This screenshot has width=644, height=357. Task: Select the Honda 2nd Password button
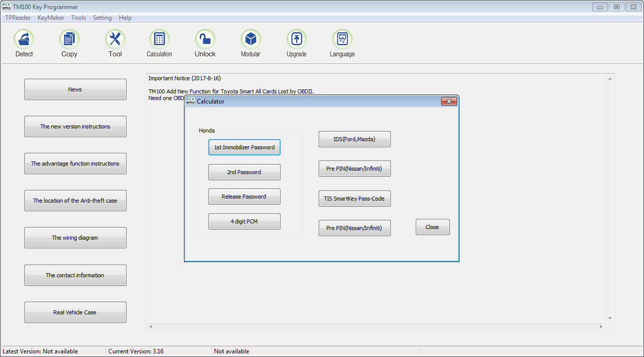(244, 172)
